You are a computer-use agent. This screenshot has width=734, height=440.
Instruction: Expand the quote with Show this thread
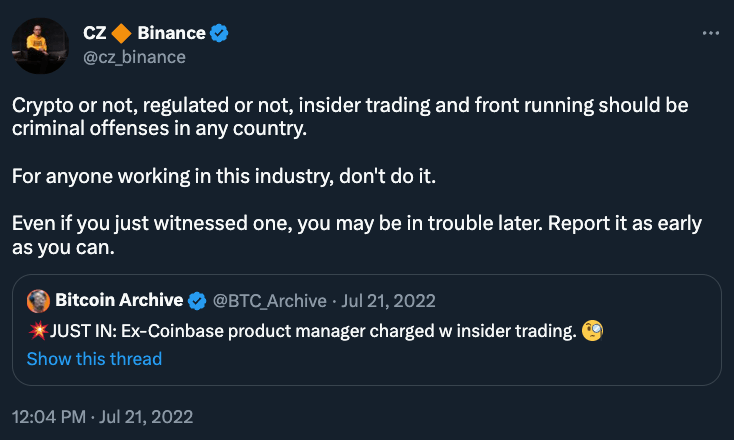point(94,359)
